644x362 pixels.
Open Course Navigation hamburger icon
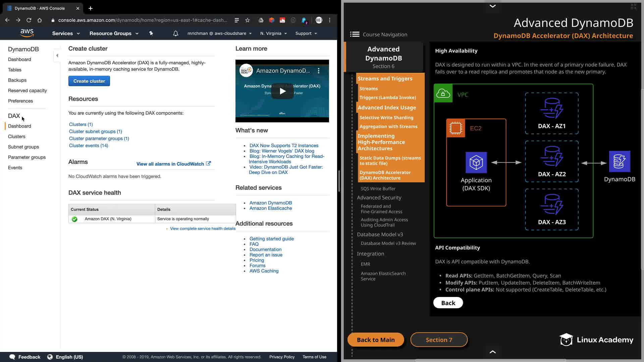355,34
